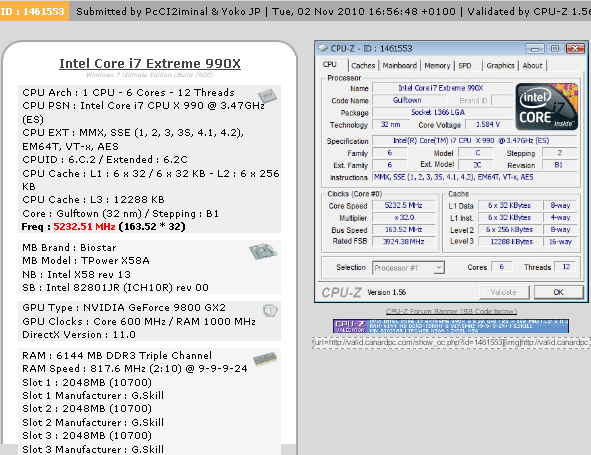Click the Windows 7 Ultimate Edition subtitle

coord(150,75)
